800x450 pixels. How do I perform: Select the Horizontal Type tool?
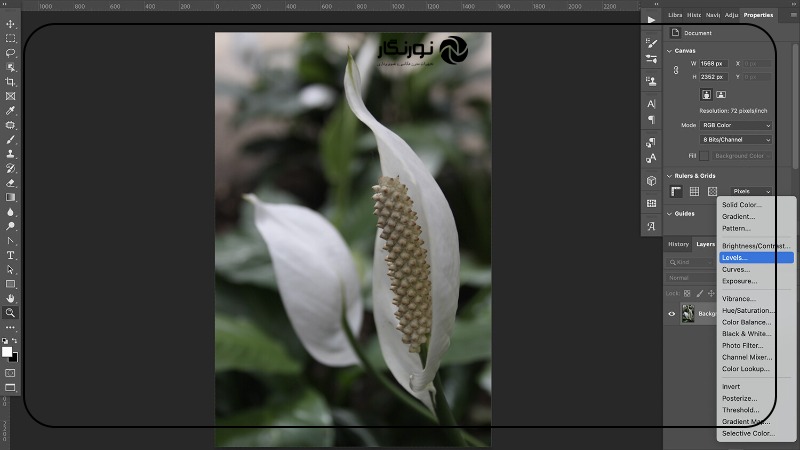(x=11, y=255)
